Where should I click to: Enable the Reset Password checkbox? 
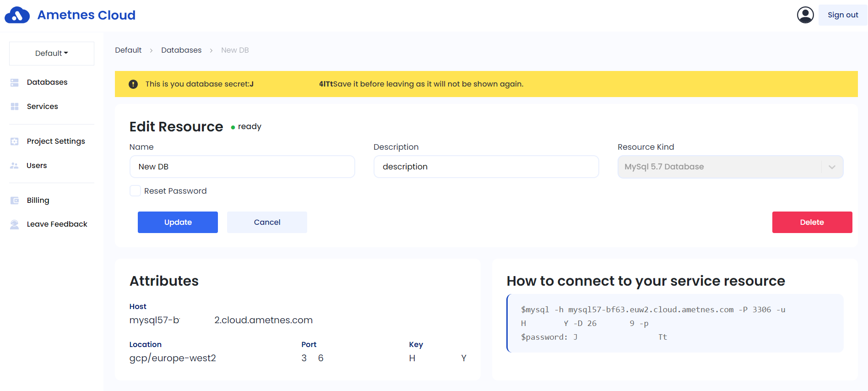(135, 191)
